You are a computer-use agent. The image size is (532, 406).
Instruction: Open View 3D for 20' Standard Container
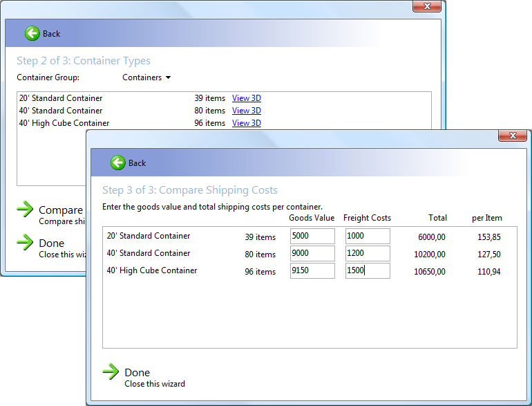(246, 98)
